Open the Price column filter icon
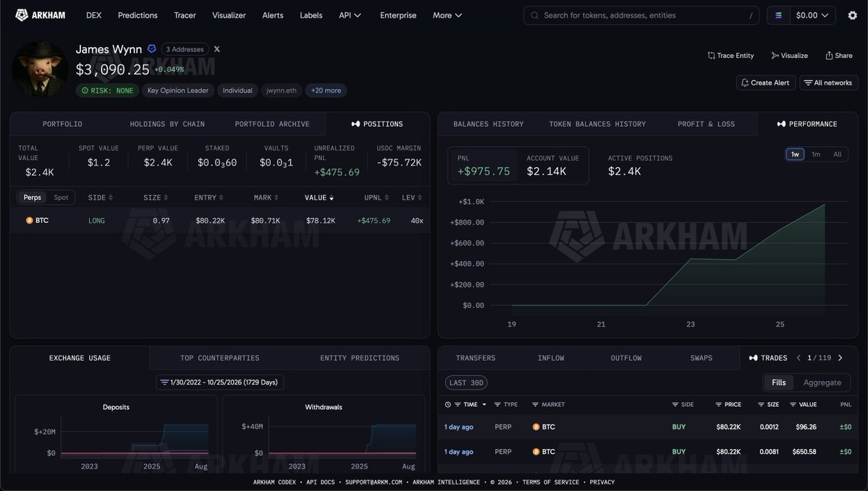Screen dimensions: 868x491 pyautogui.click(x=719, y=405)
